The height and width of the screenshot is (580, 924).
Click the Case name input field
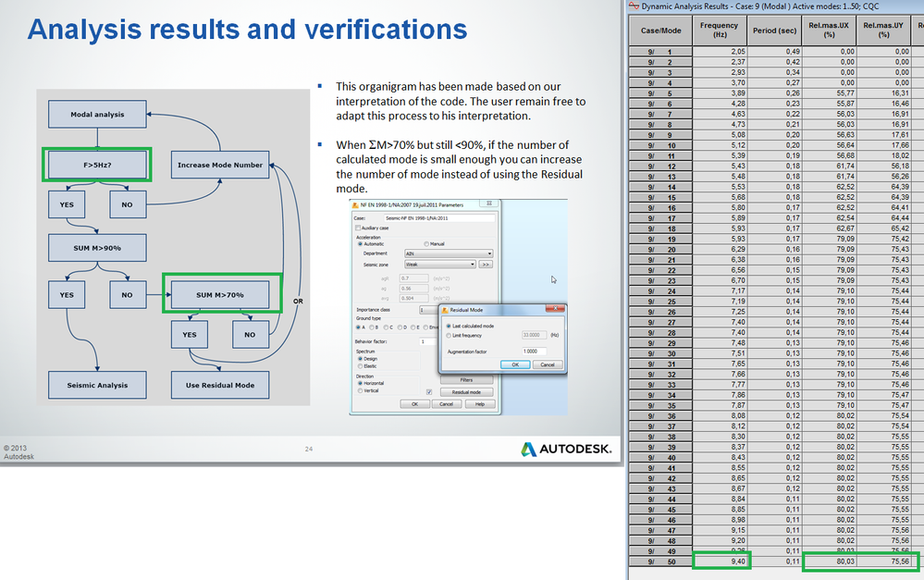tap(439, 218)
